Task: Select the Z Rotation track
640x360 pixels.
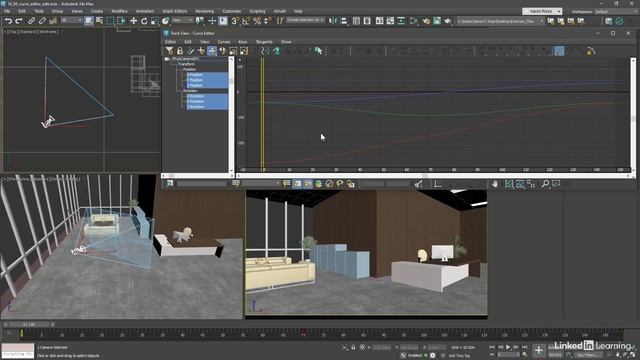Action: pos(207,107)
